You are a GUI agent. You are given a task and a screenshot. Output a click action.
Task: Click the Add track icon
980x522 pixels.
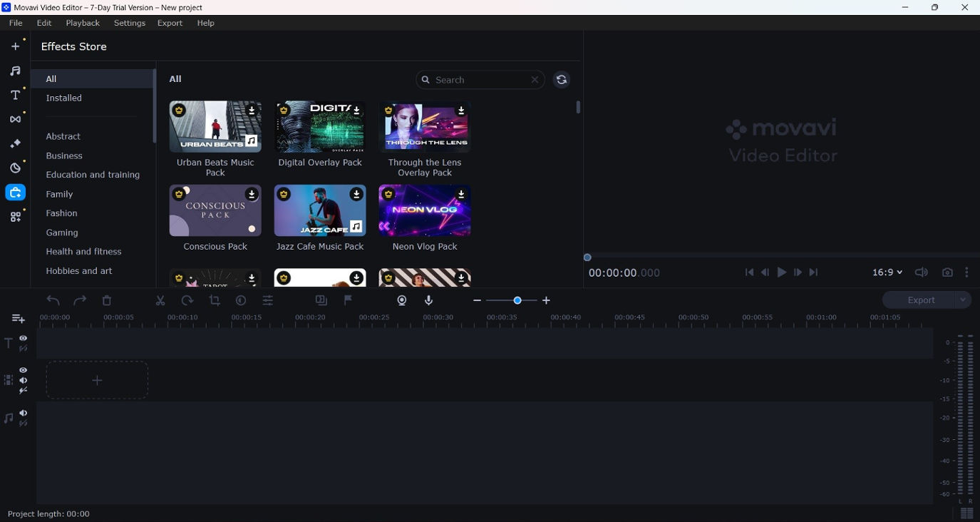[x=19, y=318]
